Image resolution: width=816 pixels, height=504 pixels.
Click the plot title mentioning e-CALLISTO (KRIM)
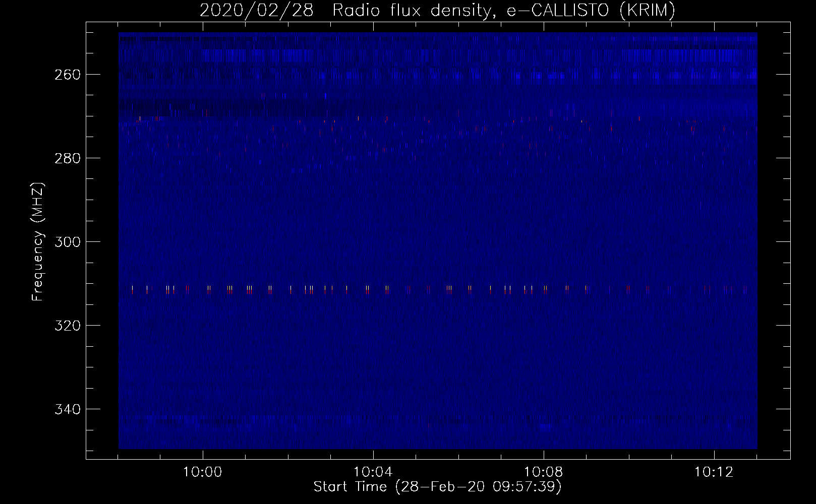(437, 10)
